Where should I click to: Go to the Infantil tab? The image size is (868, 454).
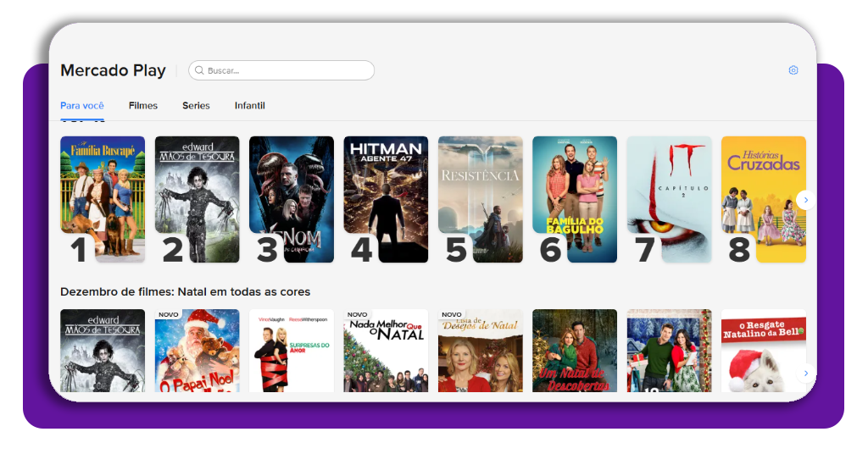pyautogui.click(x=250, y=106)
